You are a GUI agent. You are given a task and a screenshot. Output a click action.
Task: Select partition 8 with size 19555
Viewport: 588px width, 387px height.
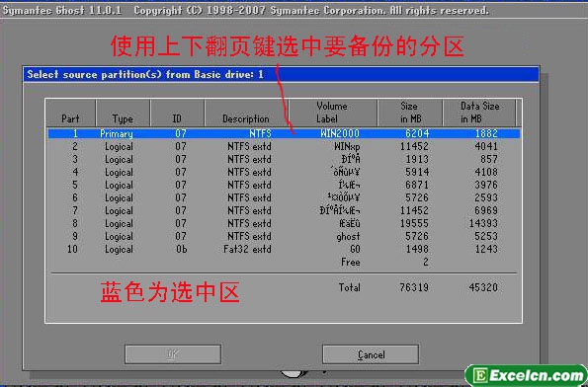point(284,223)
